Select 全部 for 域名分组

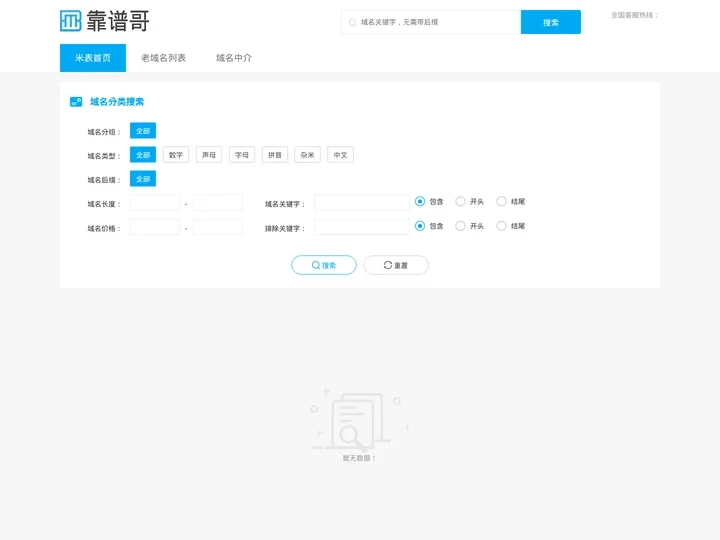(143, 131)
